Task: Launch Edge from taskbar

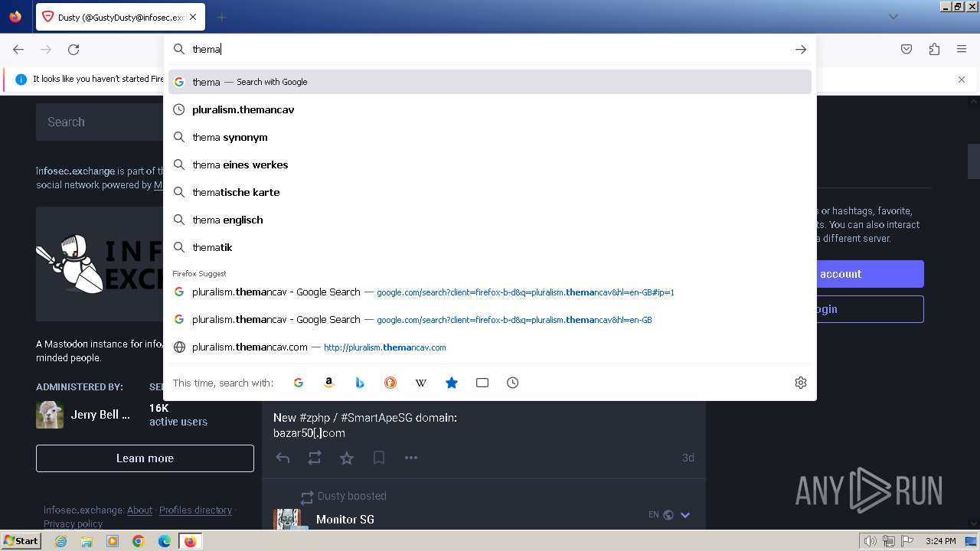Action: [165, 541]
